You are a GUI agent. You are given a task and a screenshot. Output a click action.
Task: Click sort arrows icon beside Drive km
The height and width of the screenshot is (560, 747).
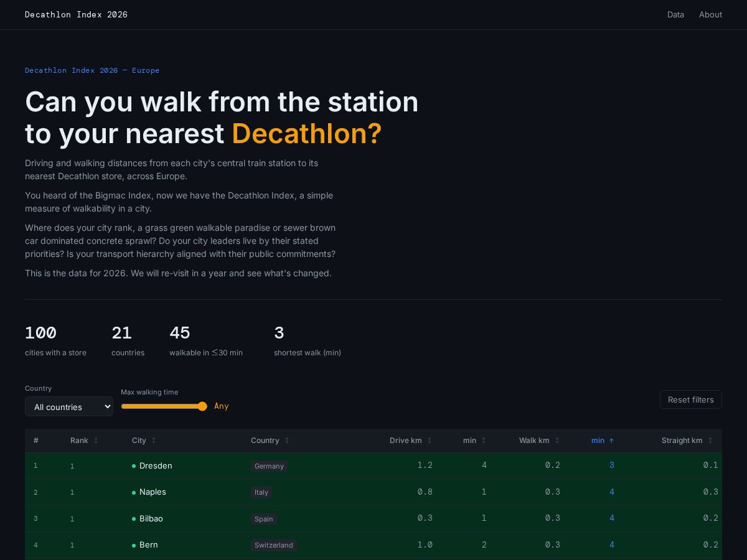click(430, 441)
